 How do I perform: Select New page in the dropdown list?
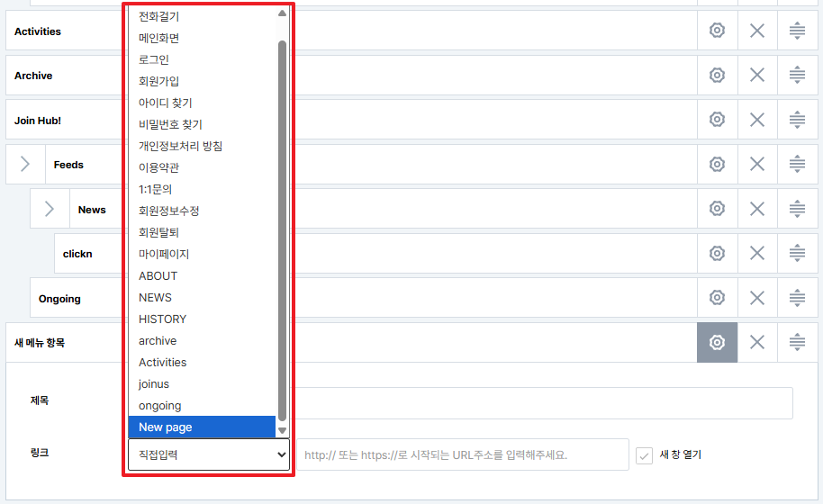(202, 427)
